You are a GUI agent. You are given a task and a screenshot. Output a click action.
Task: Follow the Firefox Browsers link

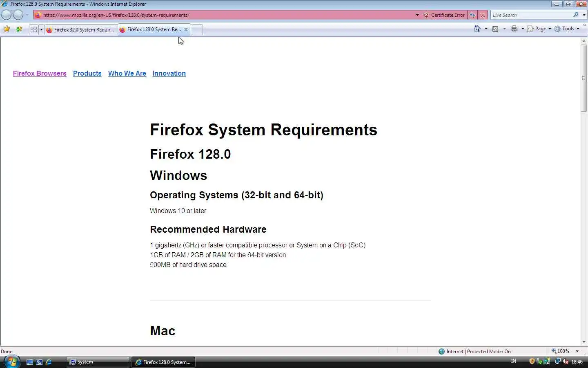click(x=40, y=74)
